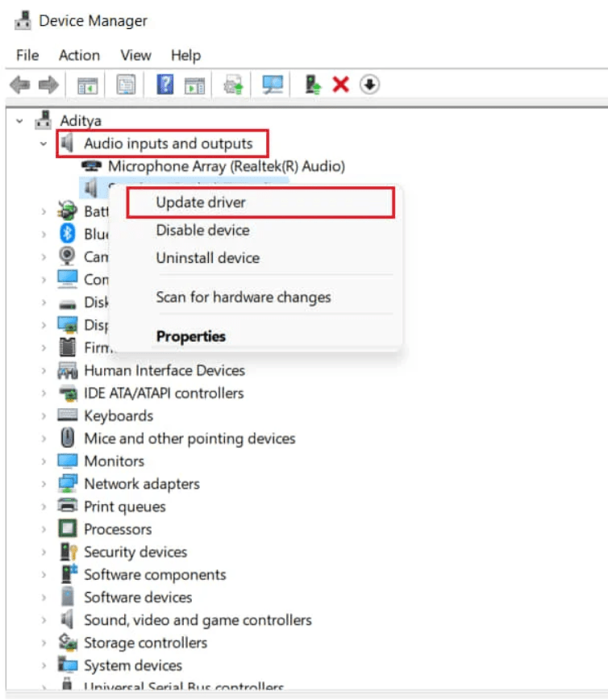Screen dimensions: 608x700
Task: Select the Aditya computer name label
Action: pos(81,121)
